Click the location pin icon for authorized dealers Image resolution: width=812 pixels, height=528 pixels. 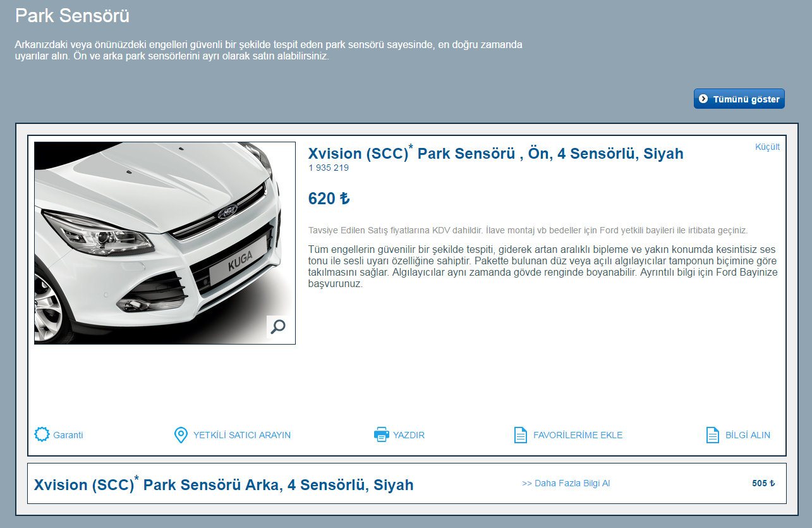[181, 435]
